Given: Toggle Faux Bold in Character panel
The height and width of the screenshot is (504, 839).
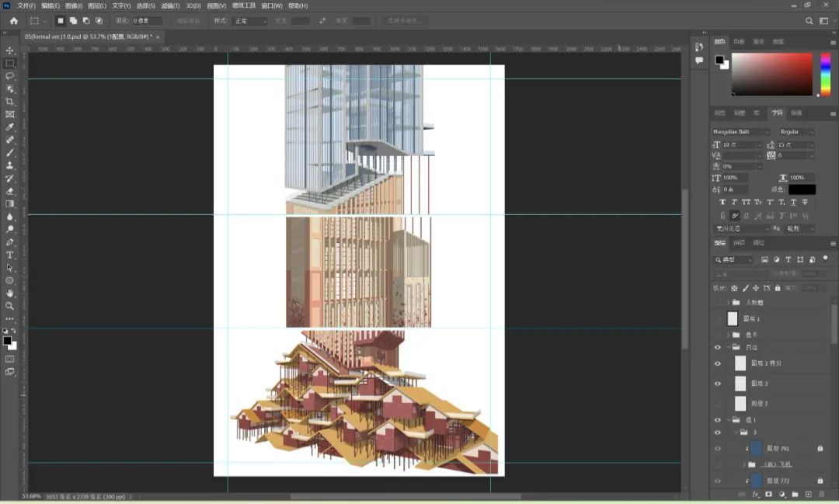Looking at the screenshot, I should 722,202.
